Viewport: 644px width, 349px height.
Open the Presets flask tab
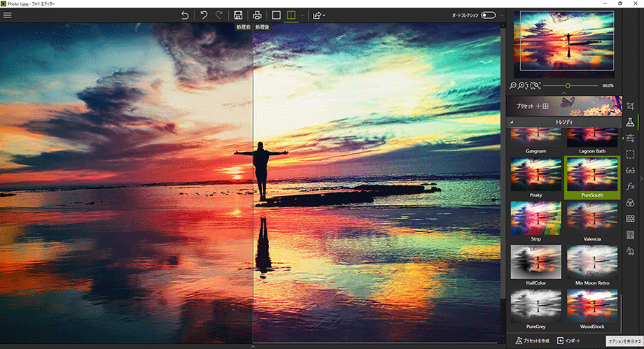coord(630,122)
